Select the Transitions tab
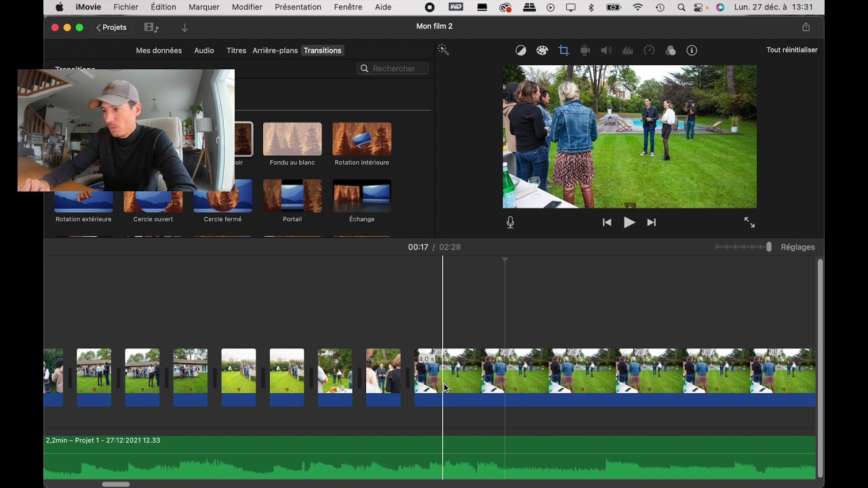This screenshot has width=868, height=488. pyautogui.click(x=322, y=51)
